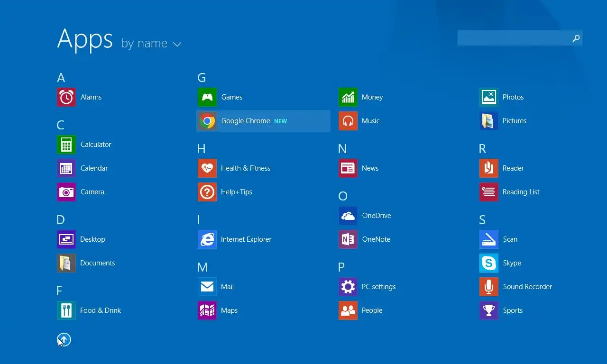Click the letter F group header
Screen dimensions: 607x364
pyautogui.click(x=59, y=291)
